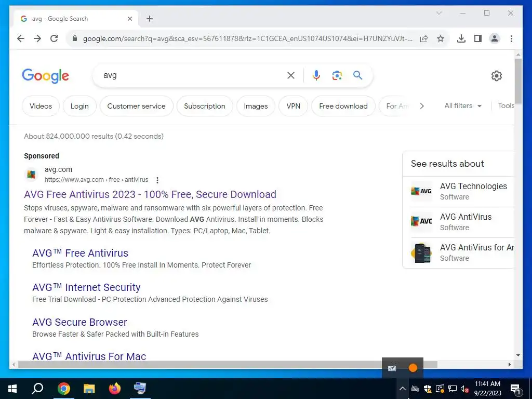
Task: Open the three-dot ad options for avg.com
Action: click(x=157, y=180)
